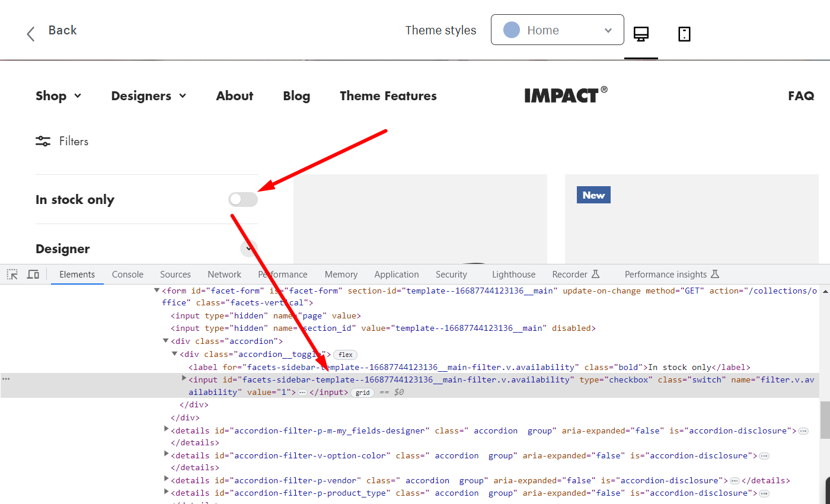The image size is (830, 504).
Task: Switch to mobile preview icon
Action: [x=684, y=34]
